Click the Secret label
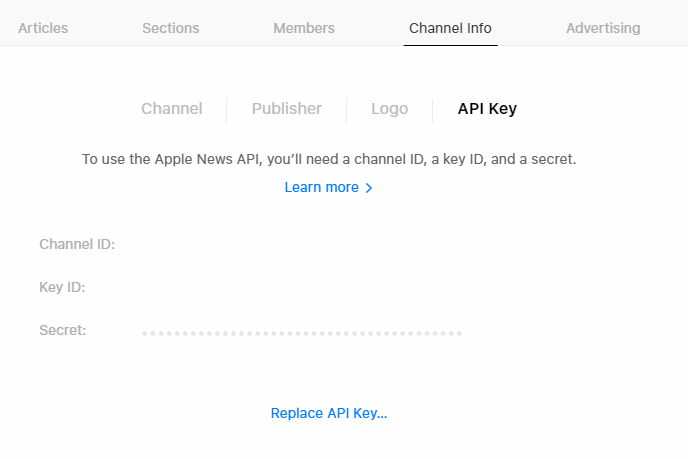The image size is (688, 459). pyautogui.click(x=62, y=330)
